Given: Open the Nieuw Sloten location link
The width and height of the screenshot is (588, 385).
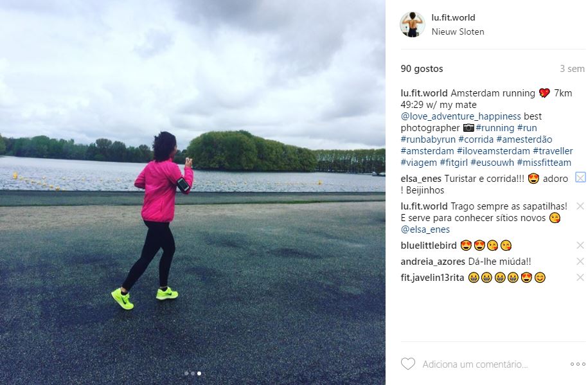Looking at the screenshot, I should coord(458,32).
